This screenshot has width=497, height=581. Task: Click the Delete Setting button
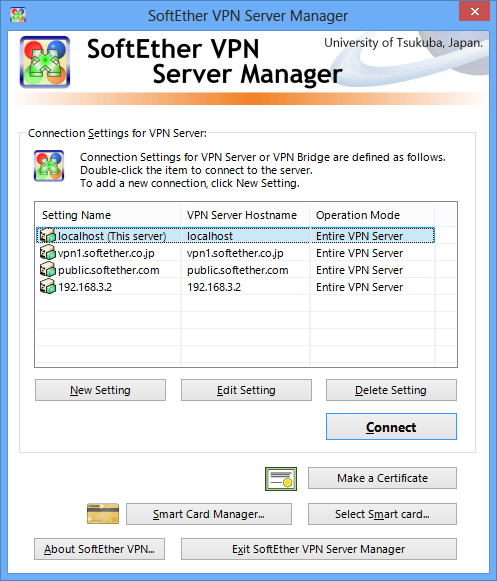(x=391, y=390)
